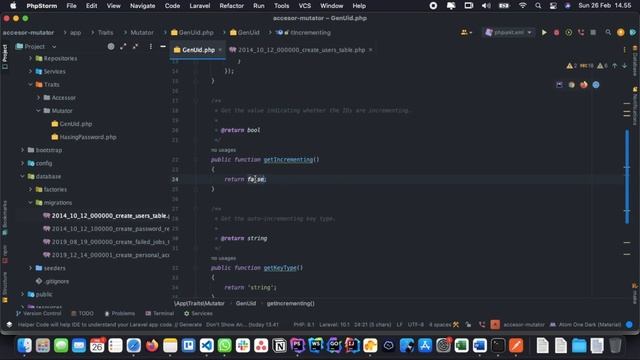
Task: Open PhpStorm from the Dock
Action: click(x=298, y=346)
